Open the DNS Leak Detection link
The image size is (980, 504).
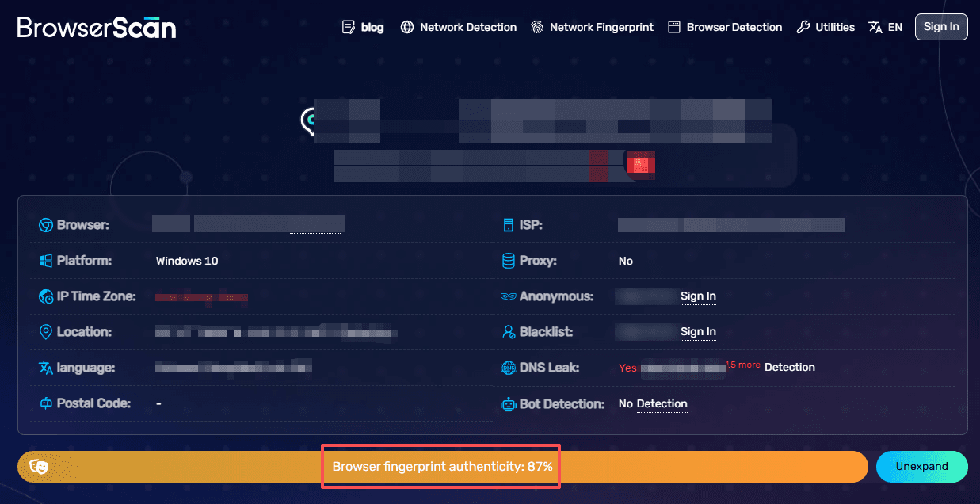click(789, 368)
